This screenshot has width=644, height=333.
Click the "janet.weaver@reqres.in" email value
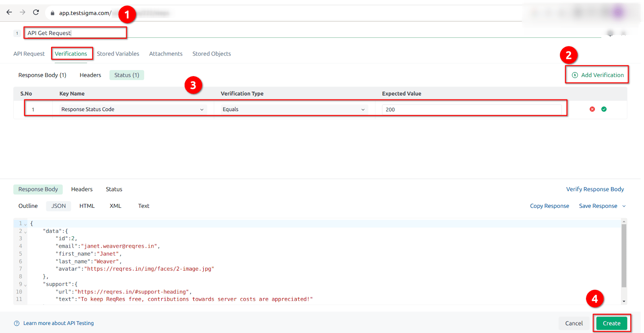click(x=119, y=246)
